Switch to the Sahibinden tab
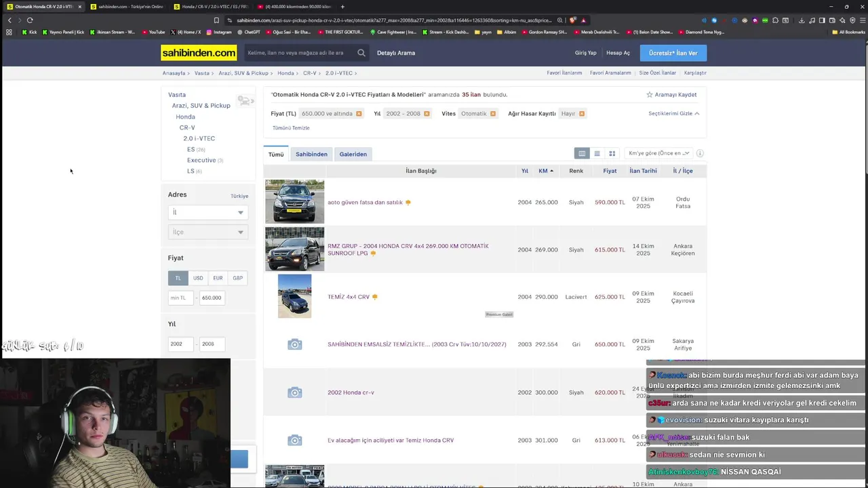 (x=311, y=154)
